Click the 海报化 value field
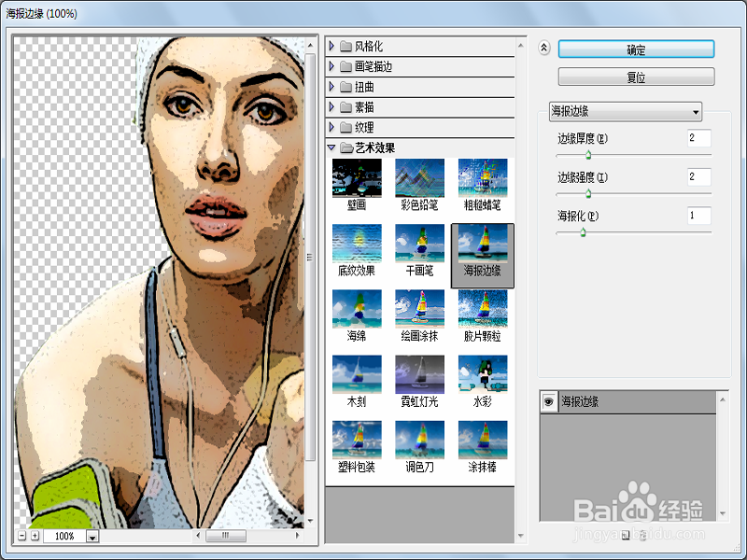This screenshot has width=747, height=560. pyautogui.click(x=698, y=216)
